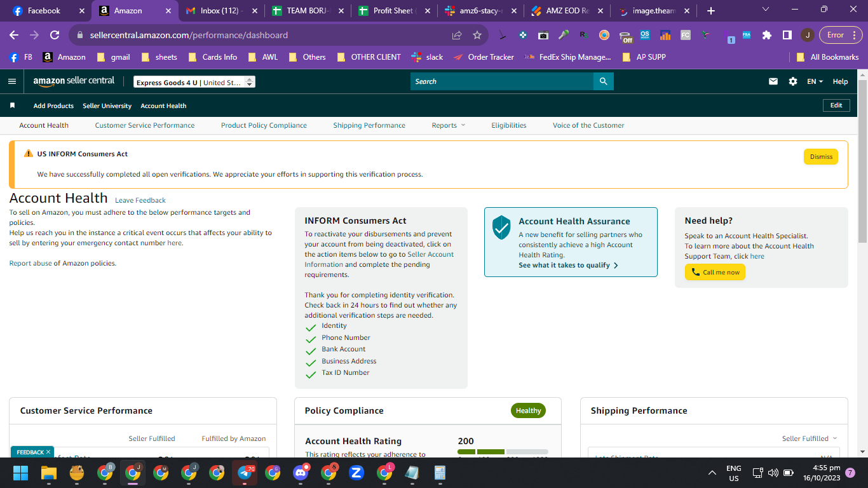Open the Seller Account Information link
The width and height of the screenshot is (868, 488).
pyautogui.click(x=379, y=259)
